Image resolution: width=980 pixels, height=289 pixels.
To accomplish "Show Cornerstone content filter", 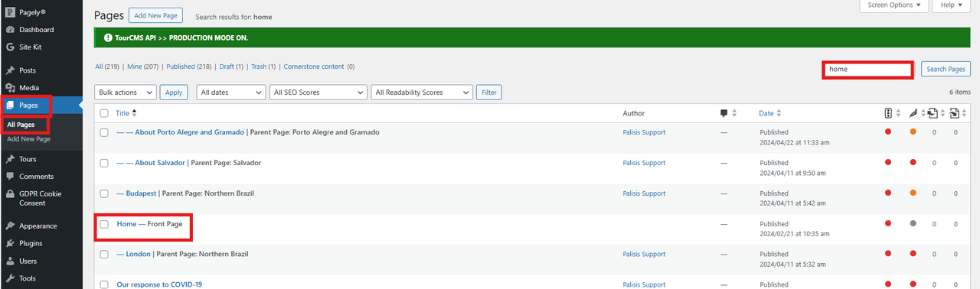I will tap(319, 67).
